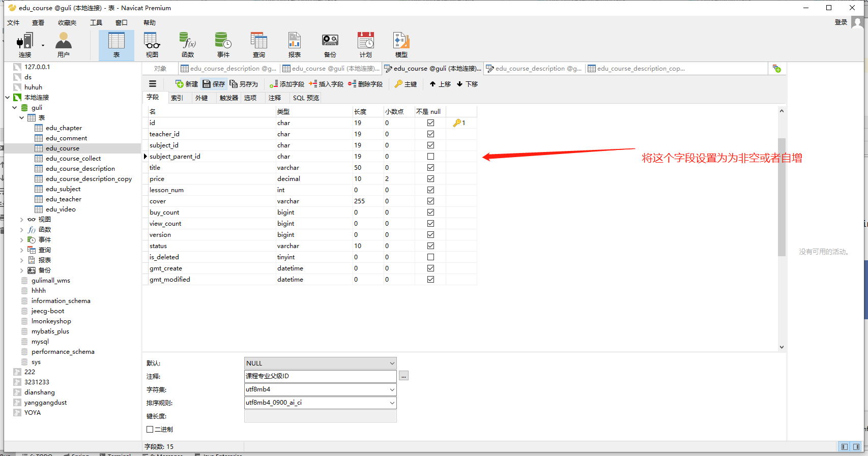Screen dimensions: 868x456
Task: Open the 事件 (Event) toolbar icon
Action: [x=223, y=45]
